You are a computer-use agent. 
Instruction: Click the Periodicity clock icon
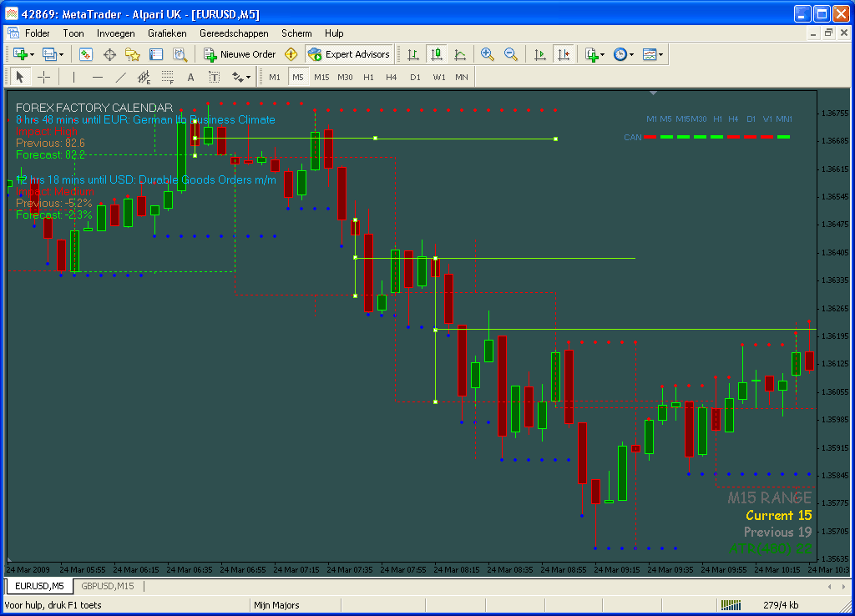620,54
